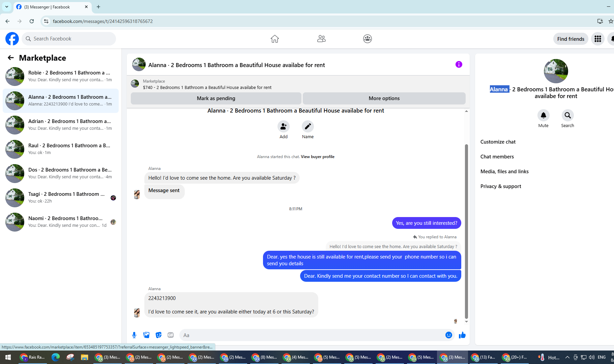Image resolution: width=614 pixels, height=364 pixels.
Task: Click chat scrollbar down arrow
Action: pyautogui.click(x=466, y=322)
